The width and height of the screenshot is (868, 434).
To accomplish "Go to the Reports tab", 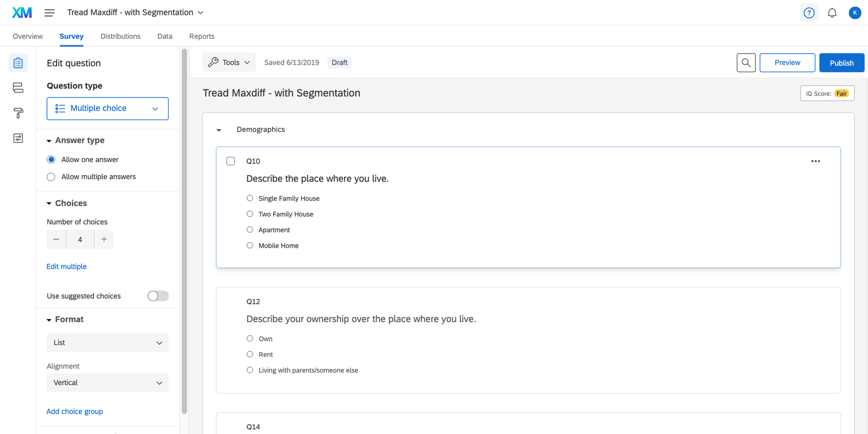I will (x=202, y=36).
